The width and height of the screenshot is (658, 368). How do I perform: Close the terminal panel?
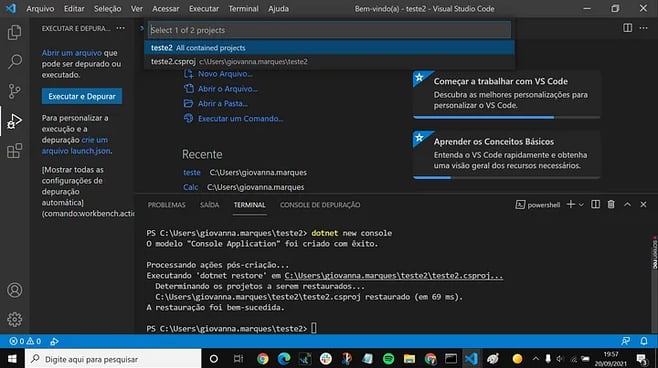pos(643,204)
